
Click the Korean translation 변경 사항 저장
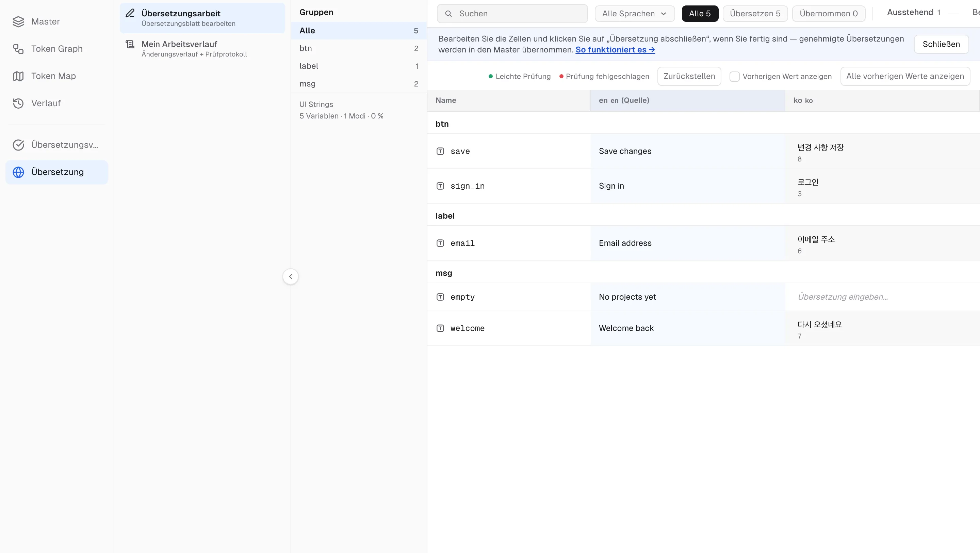pyautogui.click(x=821, y=147)
